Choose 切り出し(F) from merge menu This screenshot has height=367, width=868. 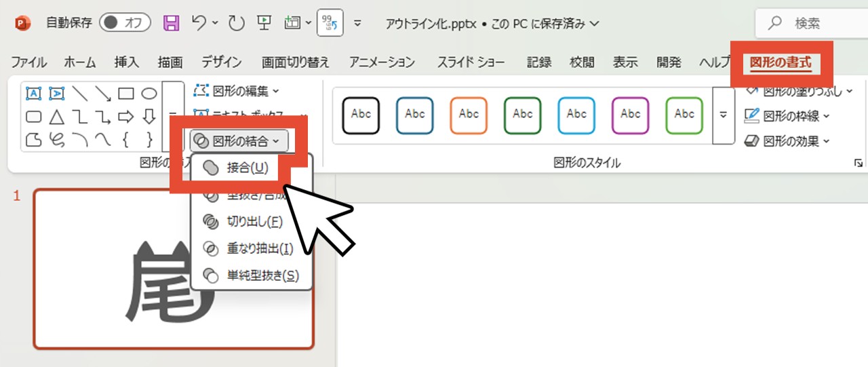point(252,221)
